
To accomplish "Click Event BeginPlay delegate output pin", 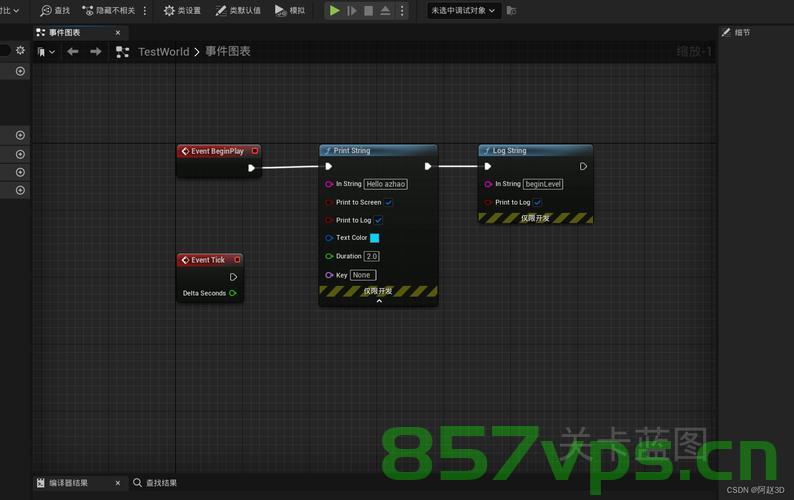I will coord(255,150).
